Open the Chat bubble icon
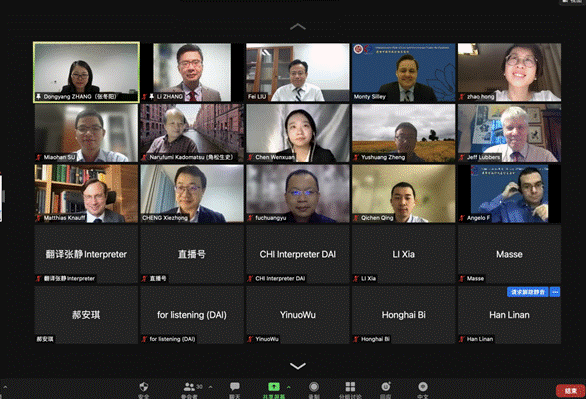 pyautogui.click(x=235, y=386)
